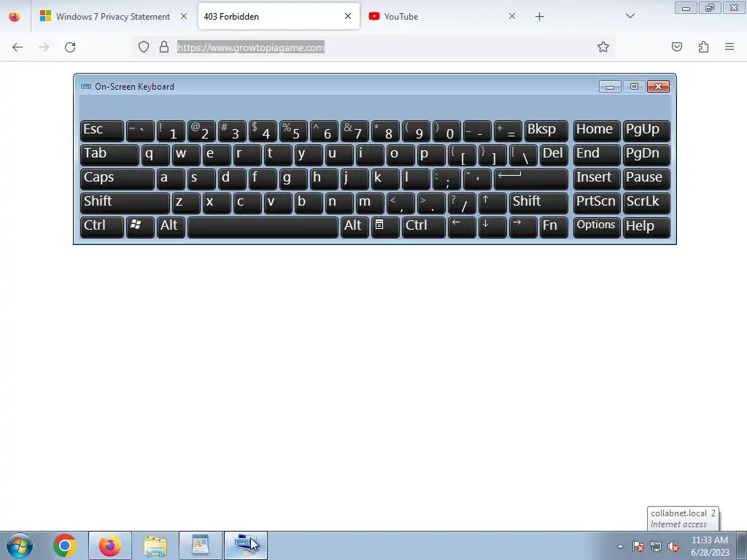Toggle right Ctrl key on the keyboard
The image size is (747, 560).
click(424, 227)
